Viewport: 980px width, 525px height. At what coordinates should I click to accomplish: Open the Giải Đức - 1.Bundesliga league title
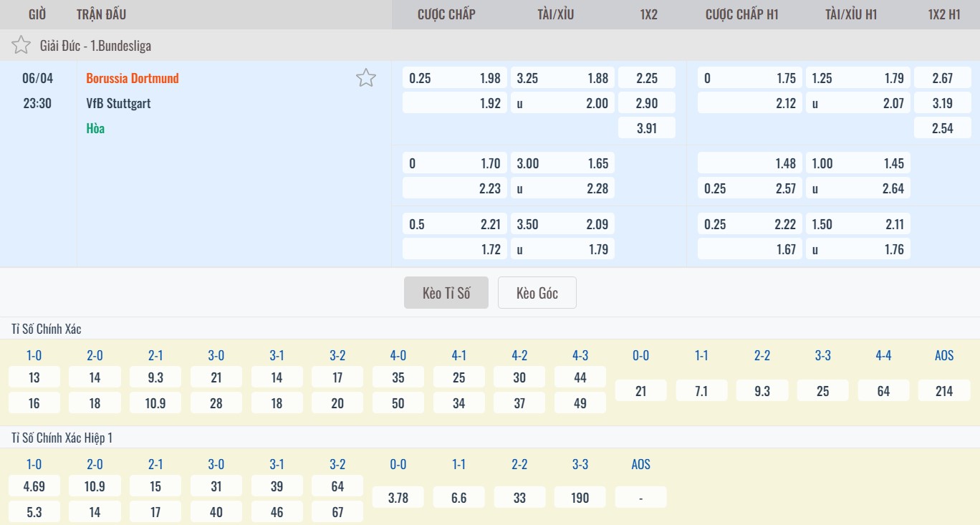(x=95, y=46)
